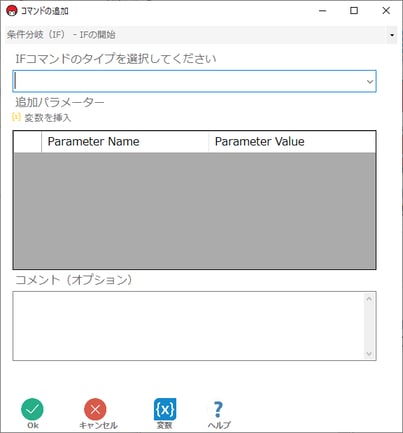Maximize the コマンドの追加 window
The width and height of the screenshot is (403, 433).
pos(354,11)
